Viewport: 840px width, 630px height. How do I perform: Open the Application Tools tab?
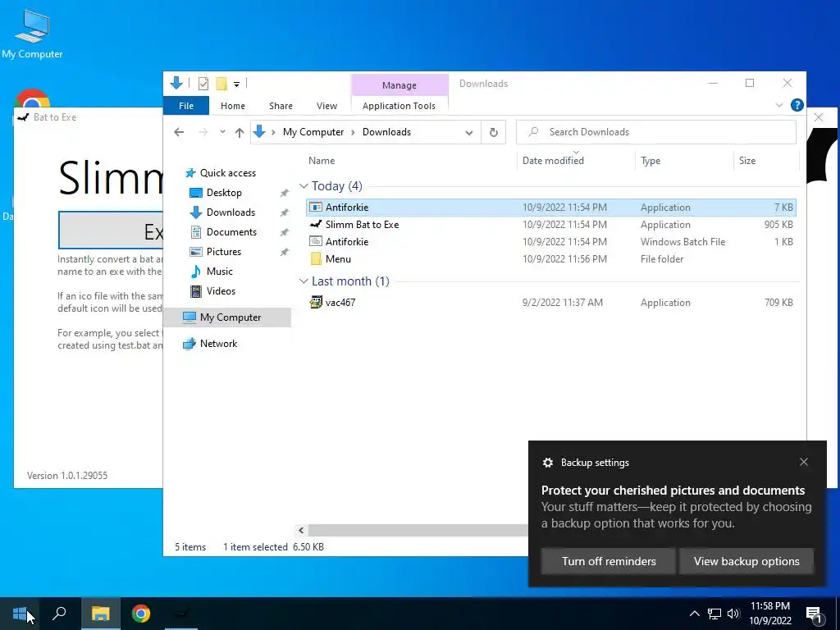pos(399,106)
